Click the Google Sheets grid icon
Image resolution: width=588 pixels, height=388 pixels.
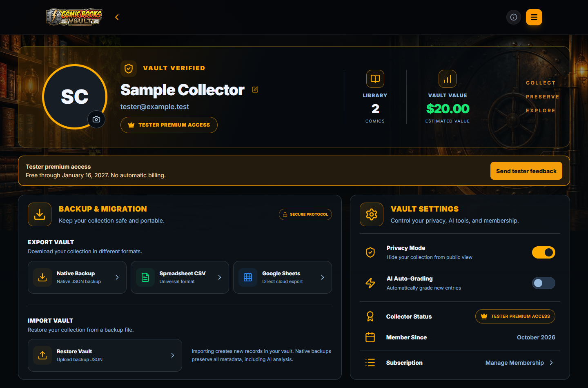coord(248,277)
